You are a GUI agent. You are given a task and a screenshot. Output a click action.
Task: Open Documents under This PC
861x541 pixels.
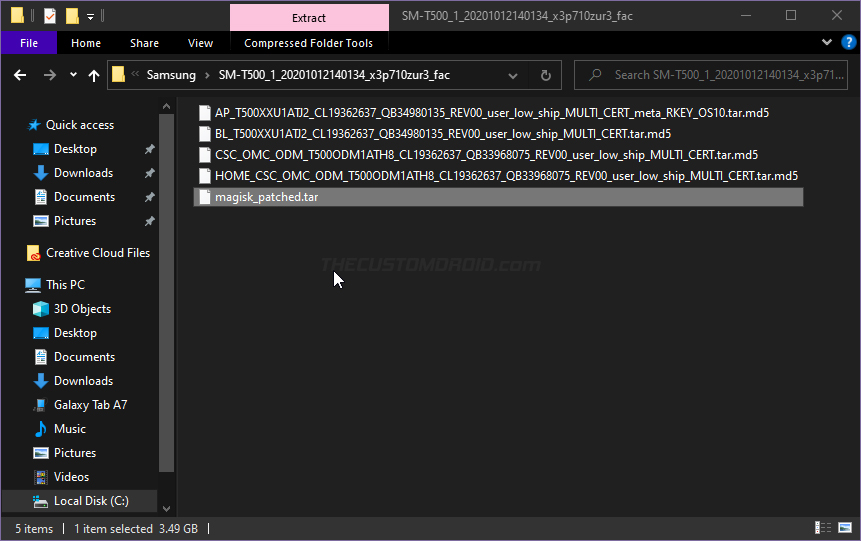(84, 357)
